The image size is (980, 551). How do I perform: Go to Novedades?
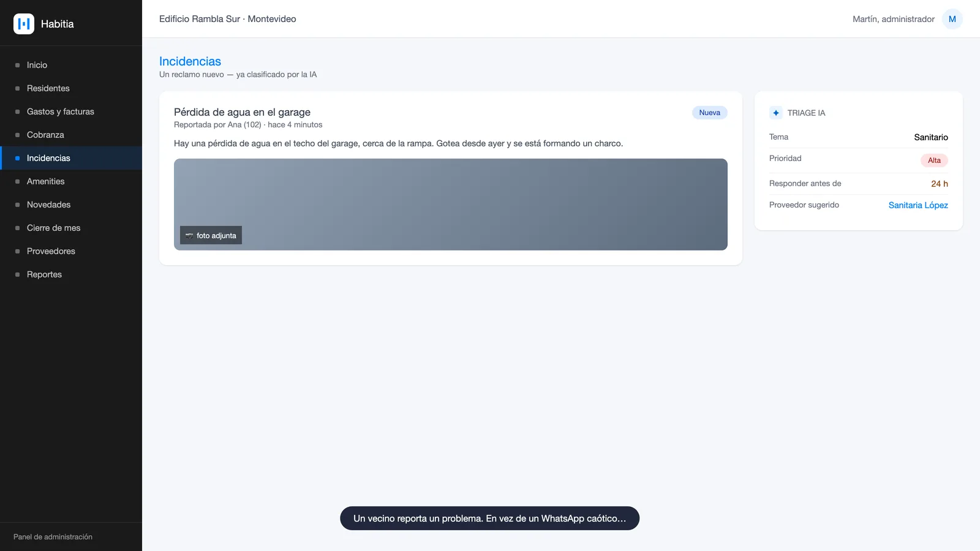(71, 204)
